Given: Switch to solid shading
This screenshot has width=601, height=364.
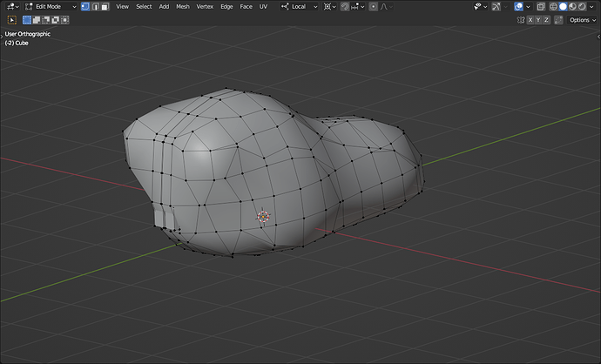Looking at the screenshot, I should pos(563,6).
